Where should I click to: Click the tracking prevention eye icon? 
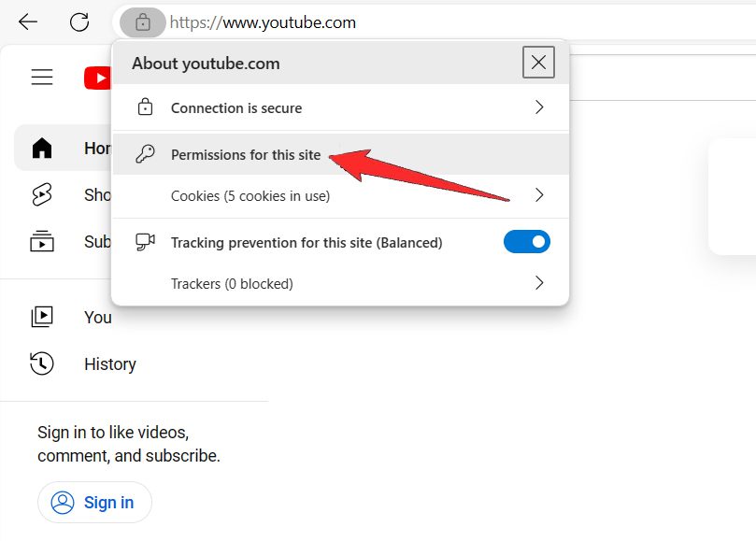click(x=143, y=241)
